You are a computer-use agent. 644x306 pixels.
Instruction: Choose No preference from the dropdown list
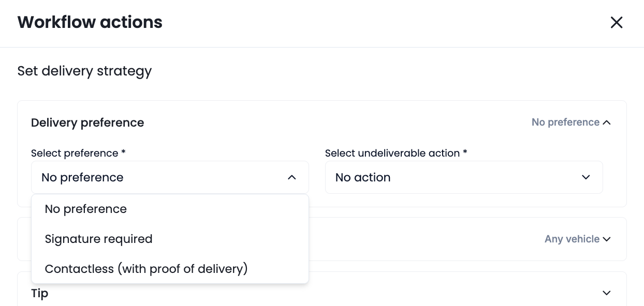[x=86, y=209]
